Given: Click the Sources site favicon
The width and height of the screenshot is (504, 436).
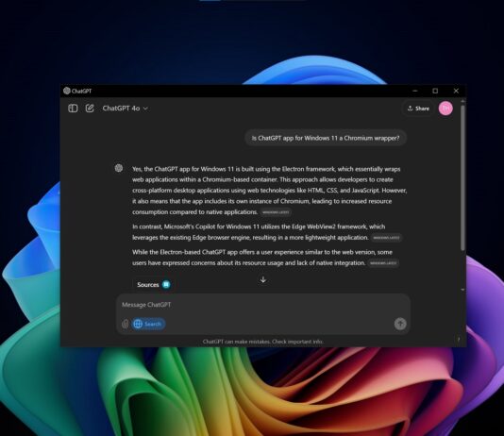Looking at the screenshot, I should [166, 285].
